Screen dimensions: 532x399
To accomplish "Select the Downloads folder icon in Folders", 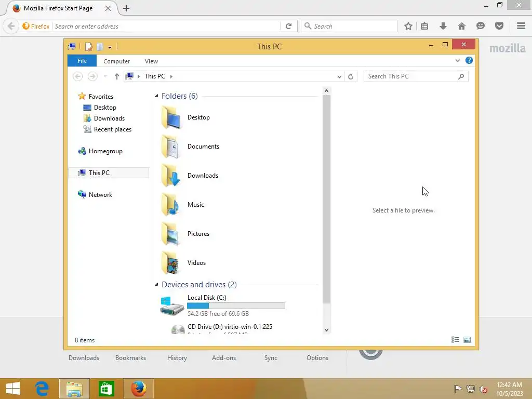I will tap(170, 176).
